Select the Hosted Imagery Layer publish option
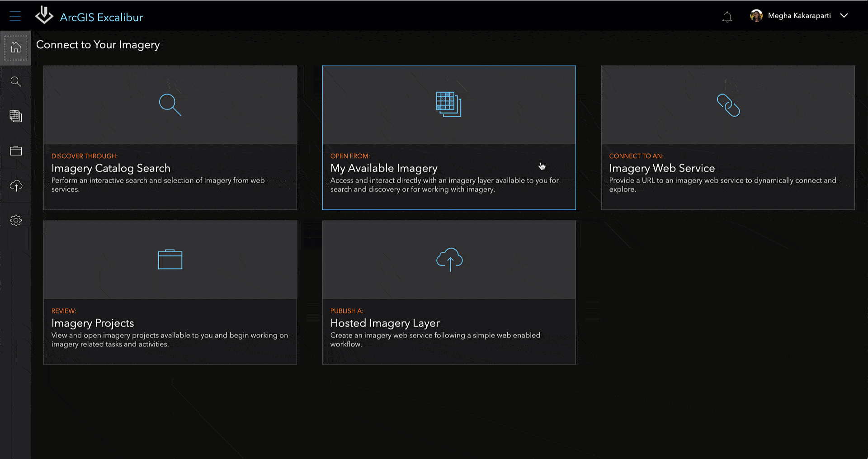This screenshot has width=868, height=459. (449, 293)
